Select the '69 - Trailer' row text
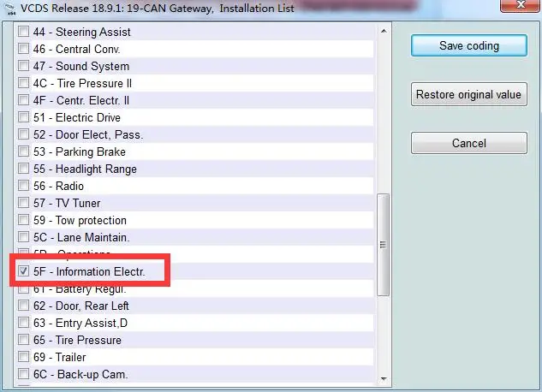Image resolution: width=542 pixels, height=392 pixels. coord(59,357)
